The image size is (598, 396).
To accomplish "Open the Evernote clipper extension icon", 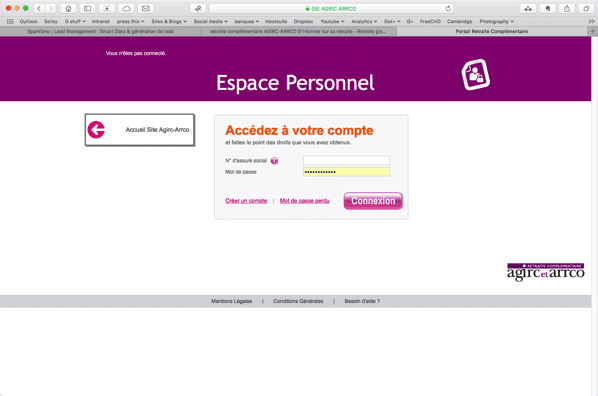I will coord(548,8).
